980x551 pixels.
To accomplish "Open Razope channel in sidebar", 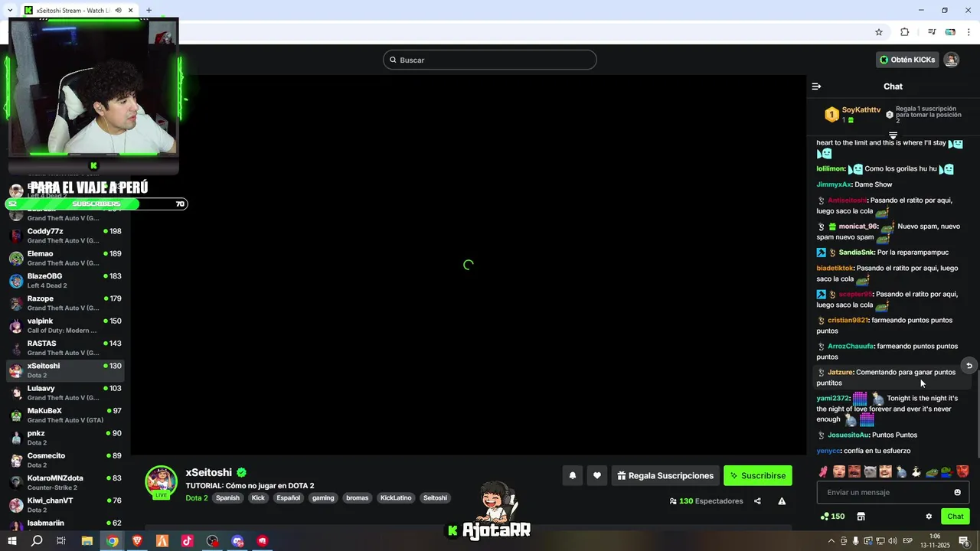I will click(65, 303).
